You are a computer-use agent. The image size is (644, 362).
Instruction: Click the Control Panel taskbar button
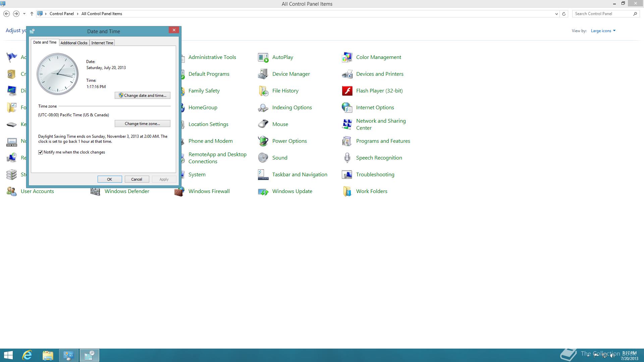pos(69,355)
